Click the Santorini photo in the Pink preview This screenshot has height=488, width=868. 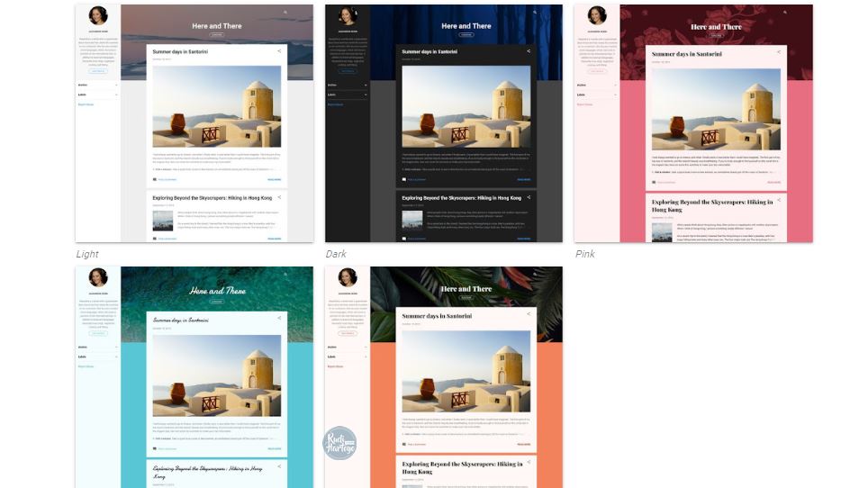(x=717, y=109)
